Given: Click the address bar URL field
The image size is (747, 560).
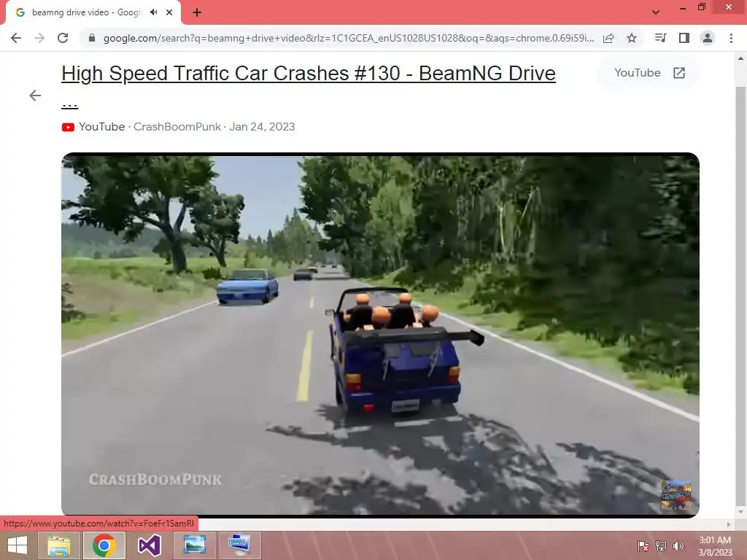Looking at the screenshot, I should coord(348,38).
